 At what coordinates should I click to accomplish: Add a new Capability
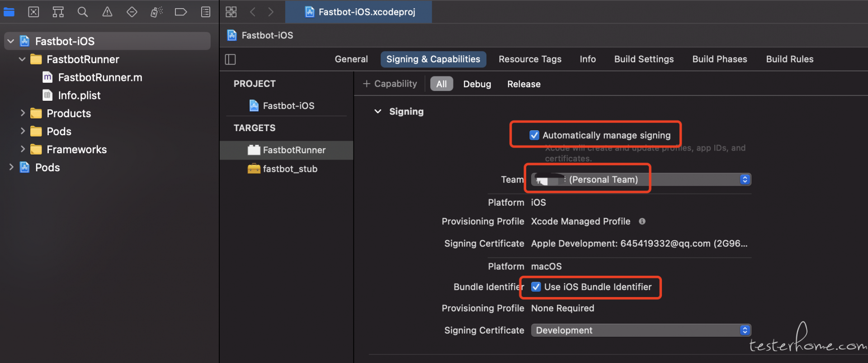390,84
